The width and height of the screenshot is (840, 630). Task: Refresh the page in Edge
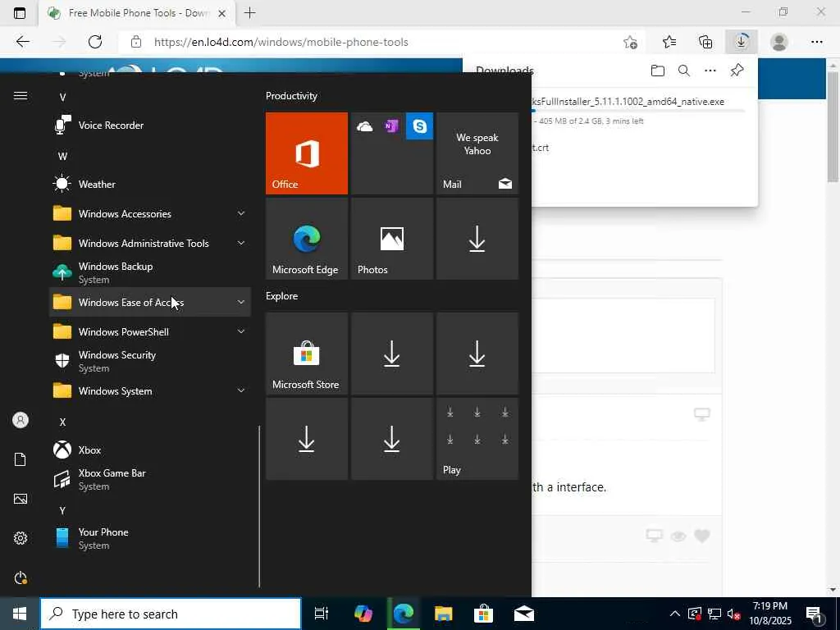95,42
